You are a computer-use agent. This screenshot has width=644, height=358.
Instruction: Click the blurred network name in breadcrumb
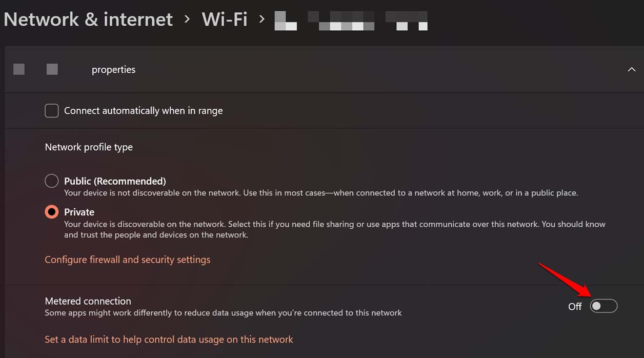351,21
